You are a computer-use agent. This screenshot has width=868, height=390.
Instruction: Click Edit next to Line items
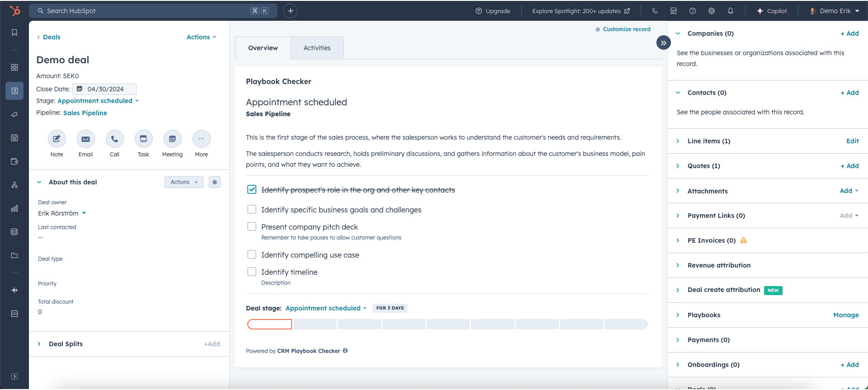[x=853, y=141]
